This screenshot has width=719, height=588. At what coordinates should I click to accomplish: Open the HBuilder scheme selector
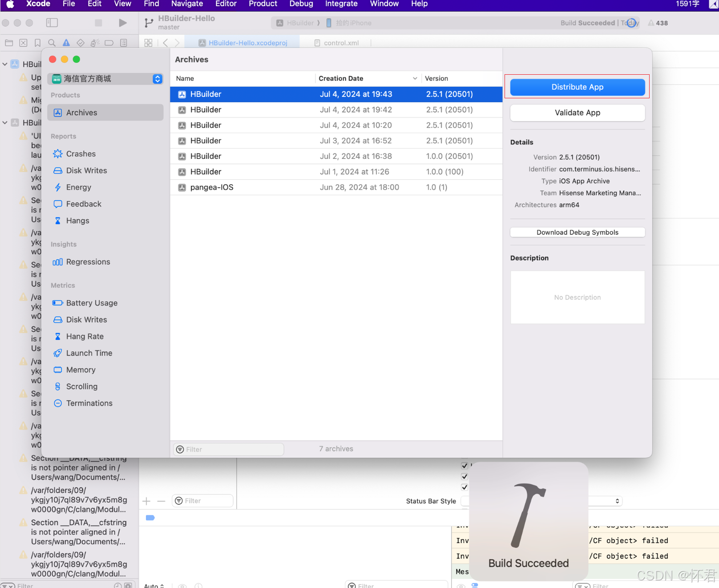[x=295, y=23]
